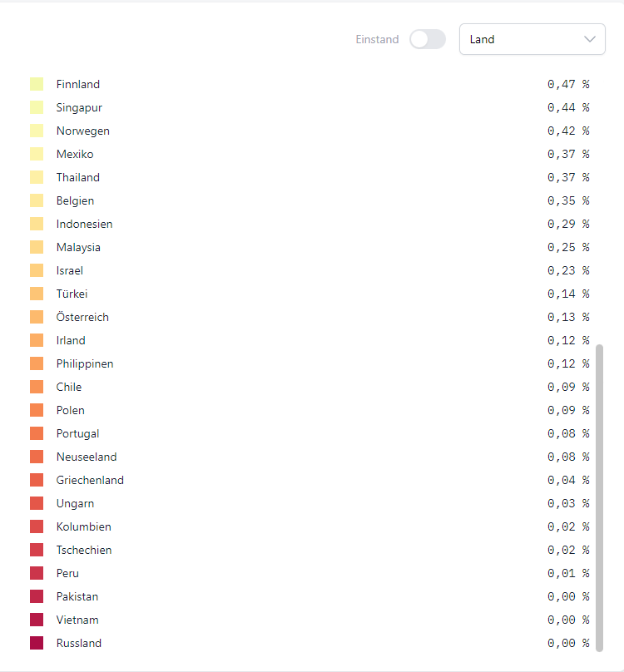Image resolution: width=624 pixels, height=672 pixels.
Task: Click the Türkei orange color swatch
Action: click(37, 294)
